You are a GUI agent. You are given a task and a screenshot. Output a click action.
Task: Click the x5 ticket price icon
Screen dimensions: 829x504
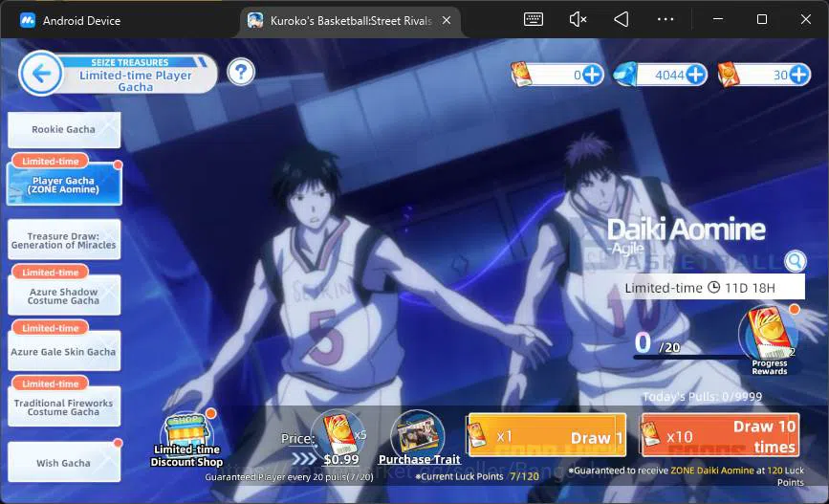coord(338,432)
